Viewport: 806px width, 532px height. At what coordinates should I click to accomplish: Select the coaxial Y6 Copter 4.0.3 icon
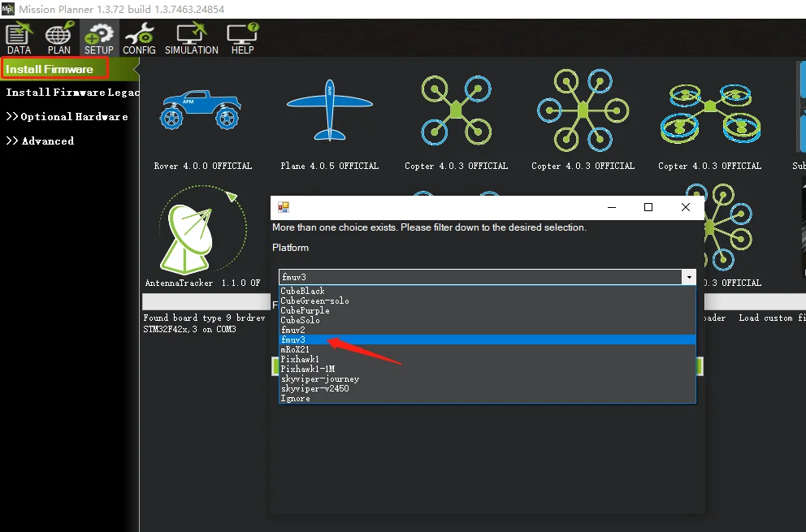[x=710, y=114]
